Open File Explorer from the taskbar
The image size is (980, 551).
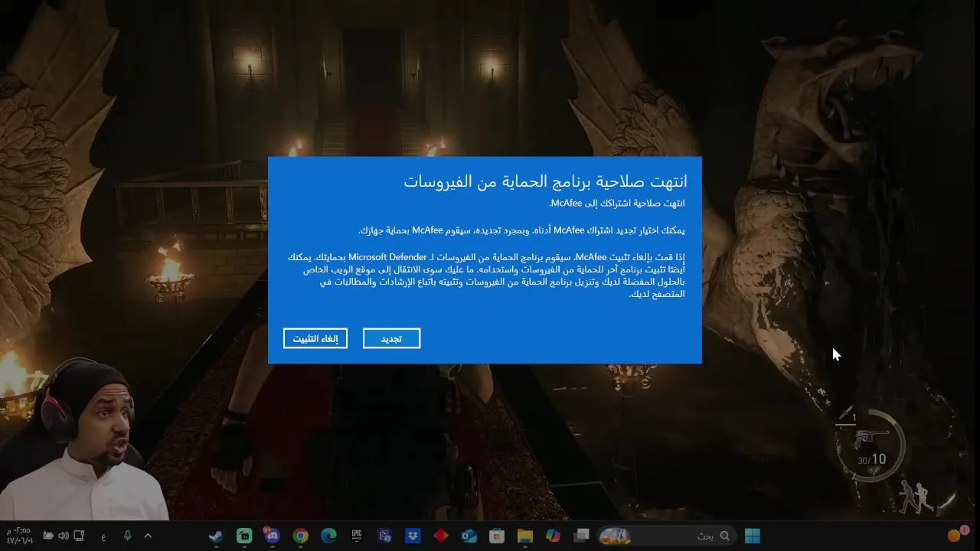click(524, 536)
